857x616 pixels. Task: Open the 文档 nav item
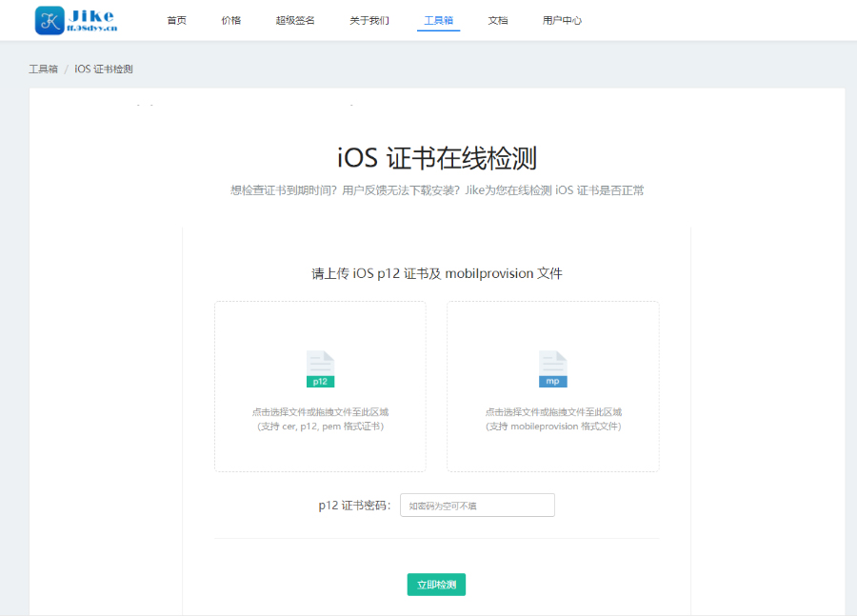pos(498,21)
